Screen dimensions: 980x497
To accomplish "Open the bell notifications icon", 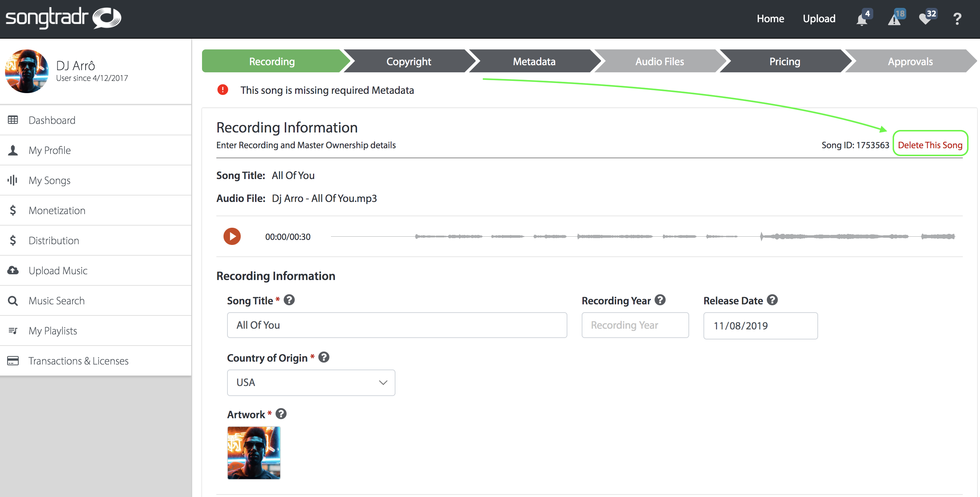I will pyautogui.click(x=862, y=19).
